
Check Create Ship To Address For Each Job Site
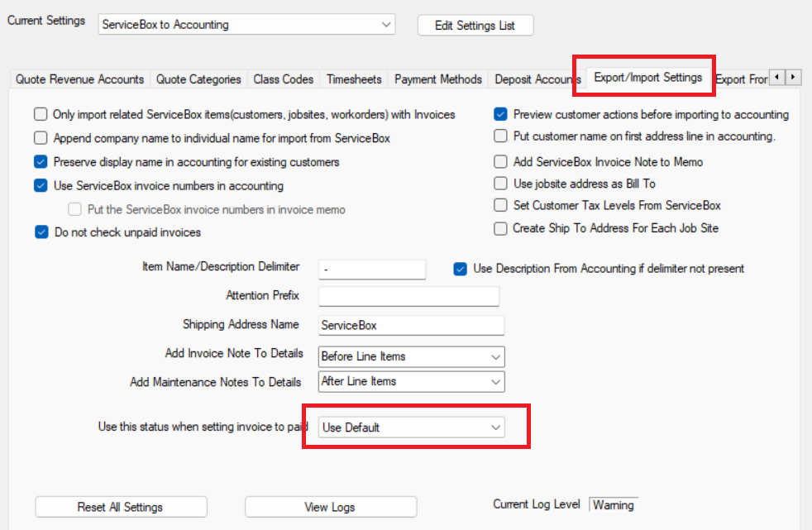(500, 228)
